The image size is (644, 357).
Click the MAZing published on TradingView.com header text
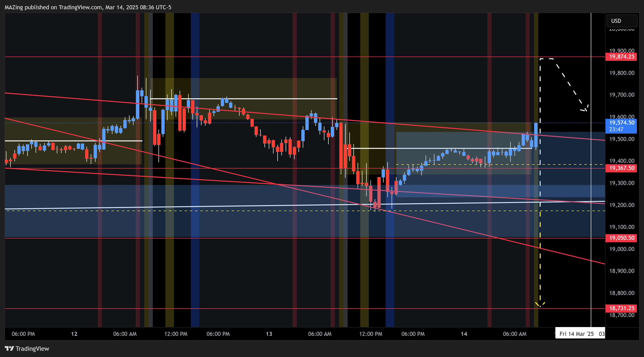pos(88,7)
